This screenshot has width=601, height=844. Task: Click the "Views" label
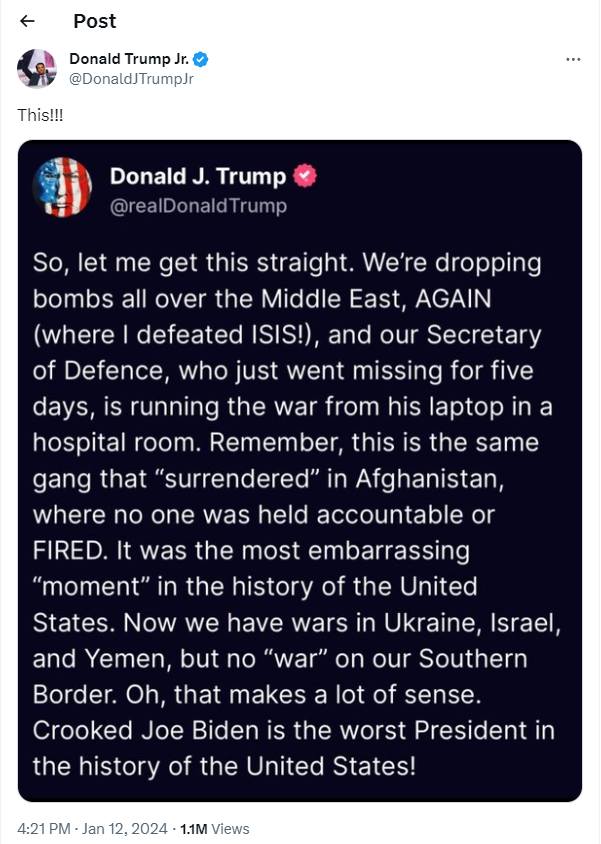[231, 829]
